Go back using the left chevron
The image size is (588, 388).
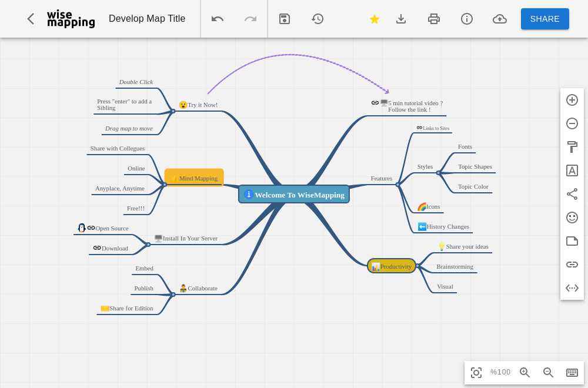pos(31,19)
